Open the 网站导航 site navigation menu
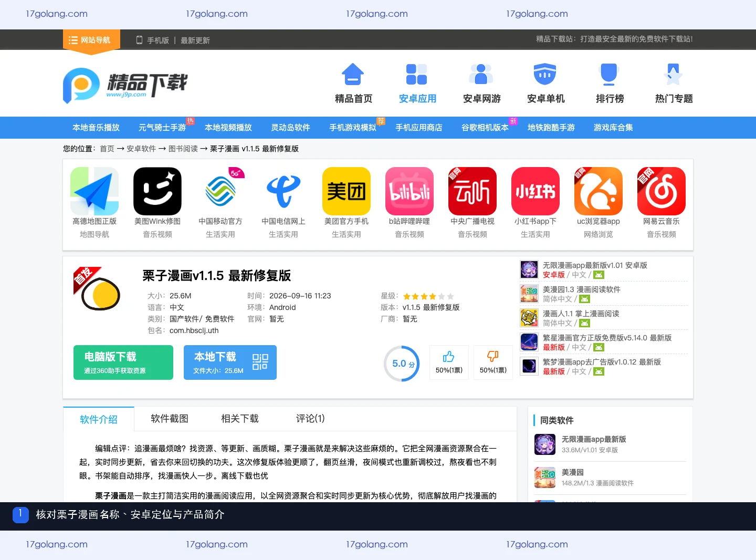756x560 pixels. [x=91, y=40]
